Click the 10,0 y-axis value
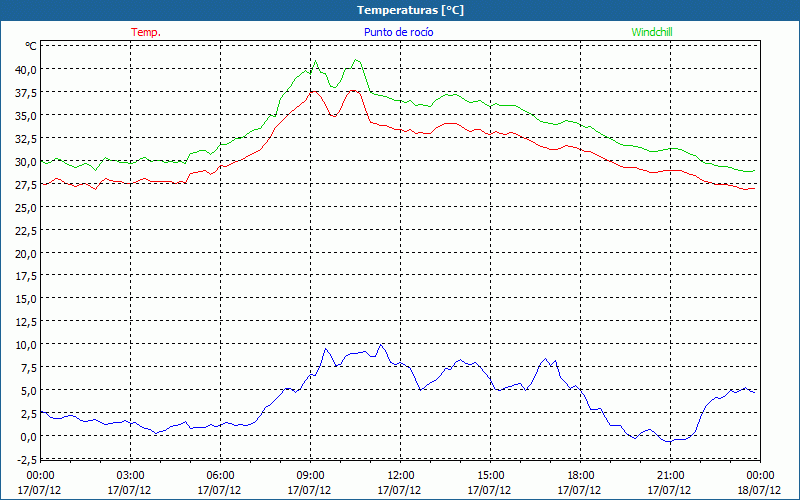Screen dimensions: 800x500 pos(27,345)
